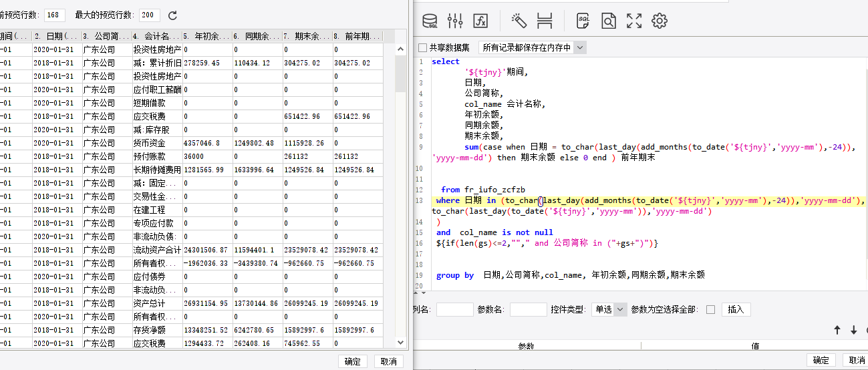The width and height of the screenshot is (868, 370).
Task: Click the 列名 input field
Action: click(454, 309)
